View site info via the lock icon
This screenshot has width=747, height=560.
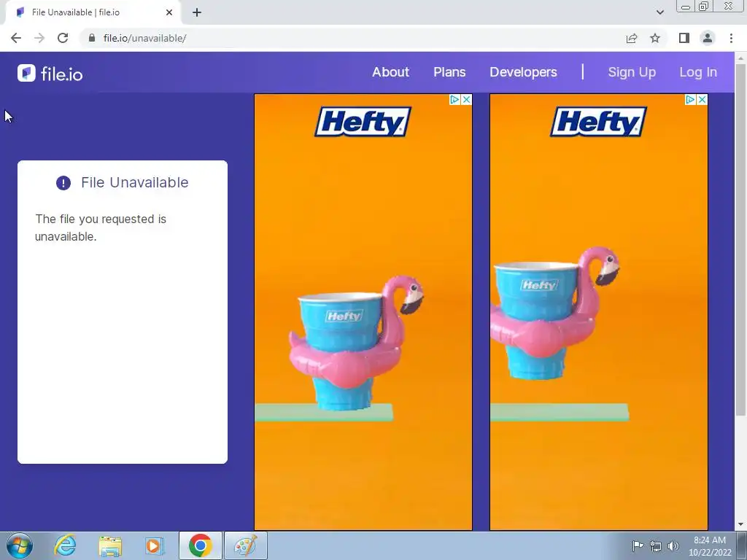[92, 38]
